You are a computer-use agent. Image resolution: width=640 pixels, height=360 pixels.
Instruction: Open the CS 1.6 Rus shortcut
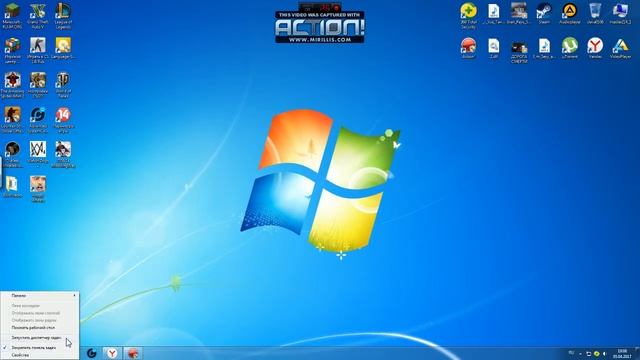pyautogui.click(x=38, y=51)
